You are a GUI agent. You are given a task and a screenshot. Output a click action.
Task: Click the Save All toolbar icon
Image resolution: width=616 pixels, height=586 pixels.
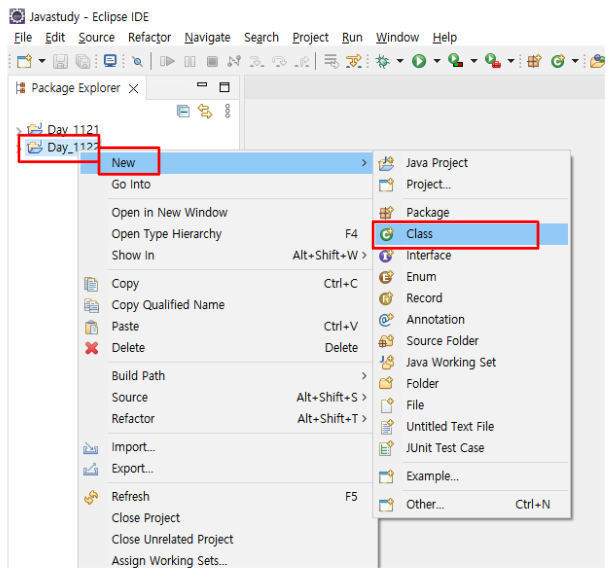pyautogui.click(x=83, y=61)
